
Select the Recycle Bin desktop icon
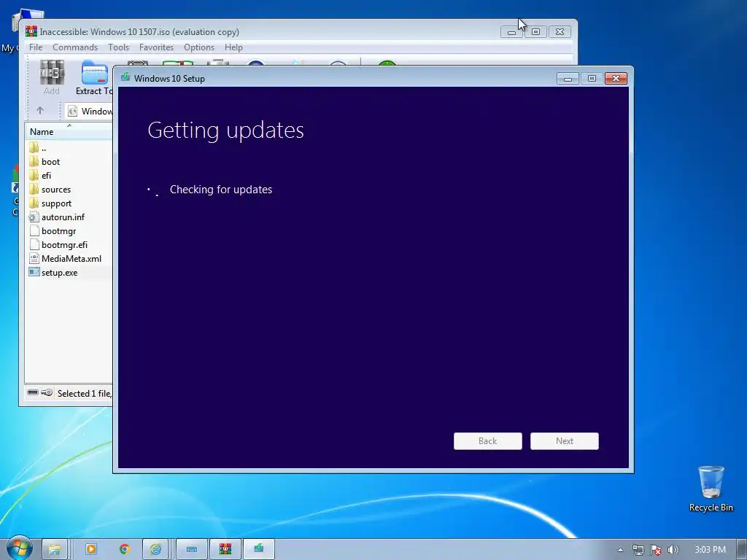tap(711, 489)
